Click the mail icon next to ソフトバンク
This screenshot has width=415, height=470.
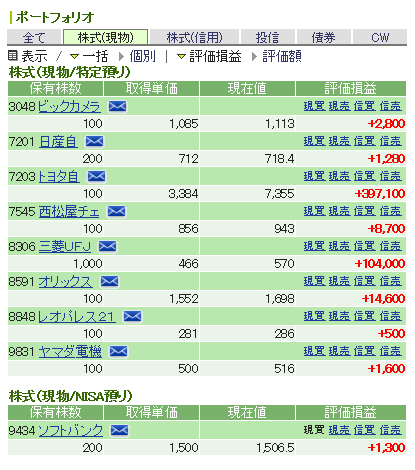119,430
